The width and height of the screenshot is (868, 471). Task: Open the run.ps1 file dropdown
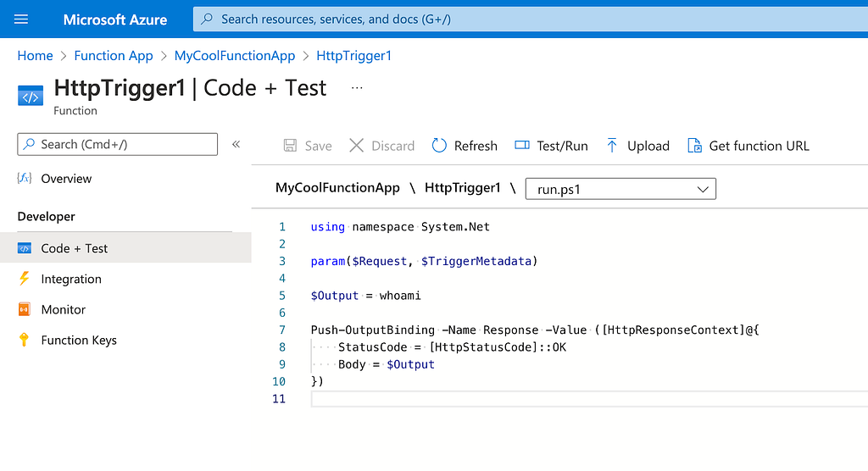coord(620,189)
